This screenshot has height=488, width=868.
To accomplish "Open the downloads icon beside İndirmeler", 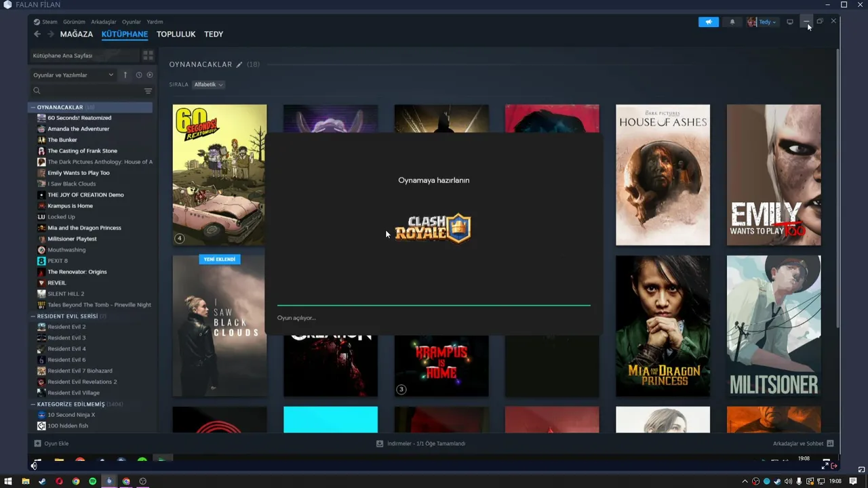I will coord(380,443).
